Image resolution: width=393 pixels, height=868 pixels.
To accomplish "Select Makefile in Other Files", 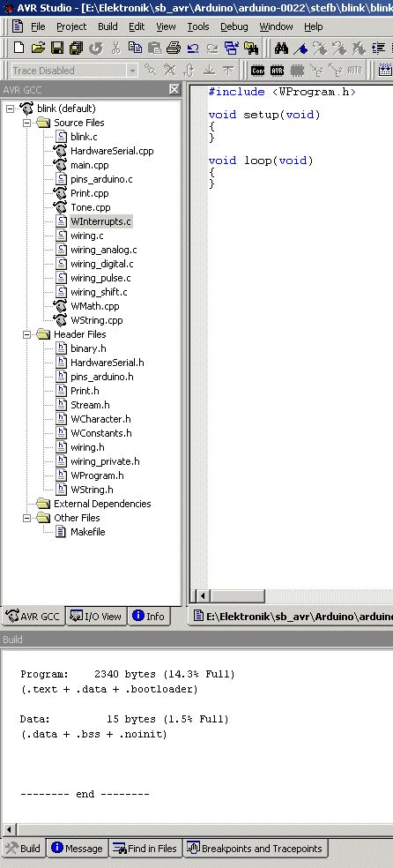I will coord(87,532).
